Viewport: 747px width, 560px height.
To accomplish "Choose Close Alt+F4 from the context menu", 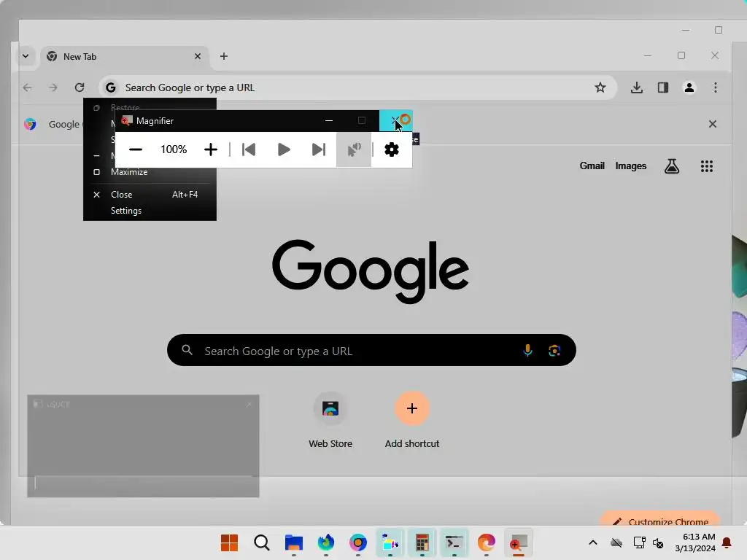I will [150, 194].
